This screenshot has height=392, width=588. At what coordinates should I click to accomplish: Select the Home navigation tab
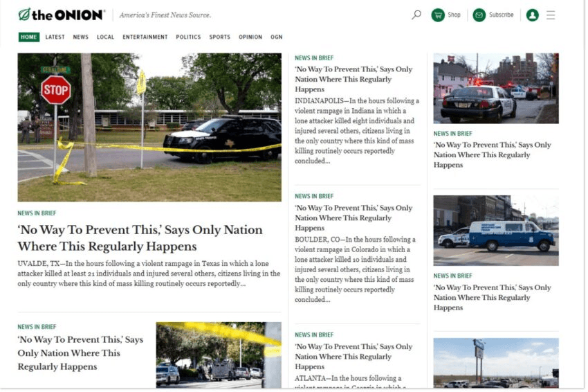coord(29,37)
